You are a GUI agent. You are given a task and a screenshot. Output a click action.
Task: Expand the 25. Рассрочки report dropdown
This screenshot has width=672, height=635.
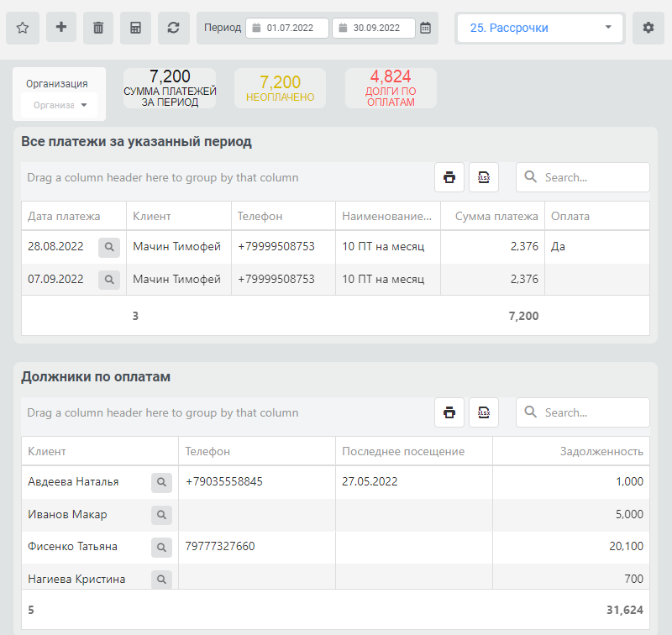[540, 28]
